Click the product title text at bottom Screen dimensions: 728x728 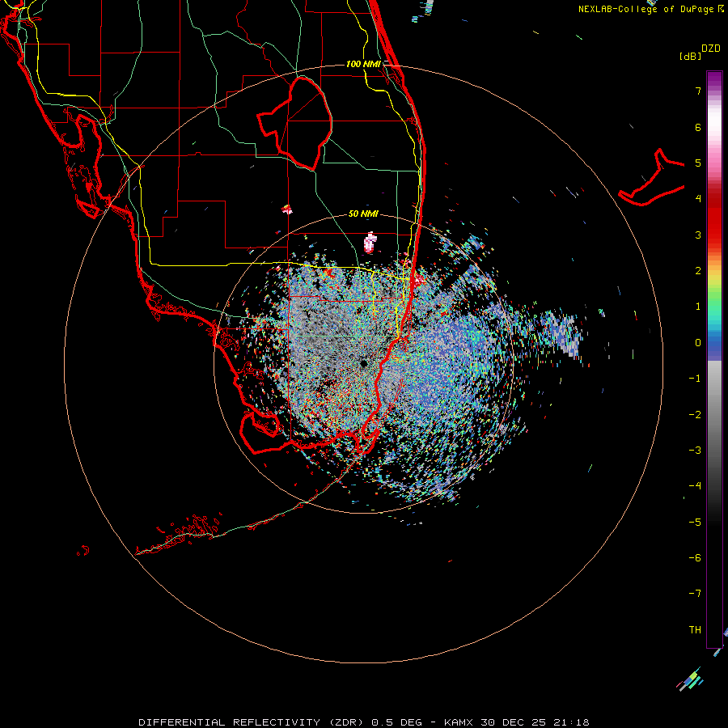coord(363,722)
